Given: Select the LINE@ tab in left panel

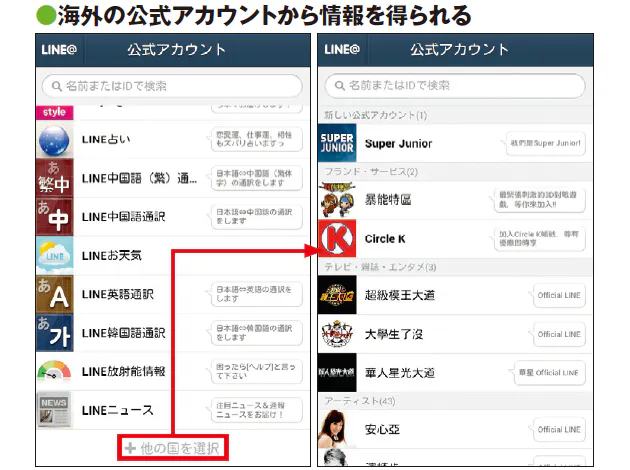Looking at the screenshot, I should click(59, 50).
